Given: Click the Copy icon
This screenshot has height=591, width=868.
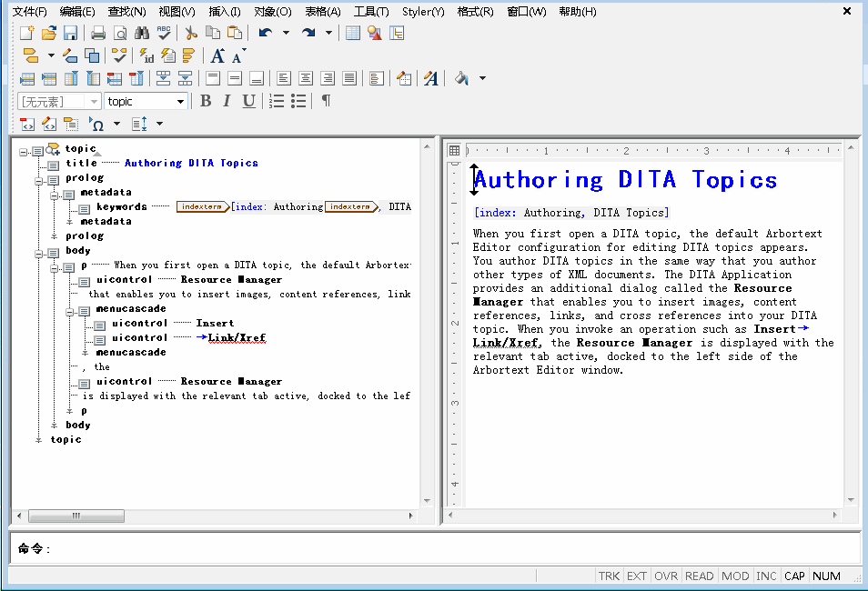Looking at the screenshot, I should click(x=213, y=34).
